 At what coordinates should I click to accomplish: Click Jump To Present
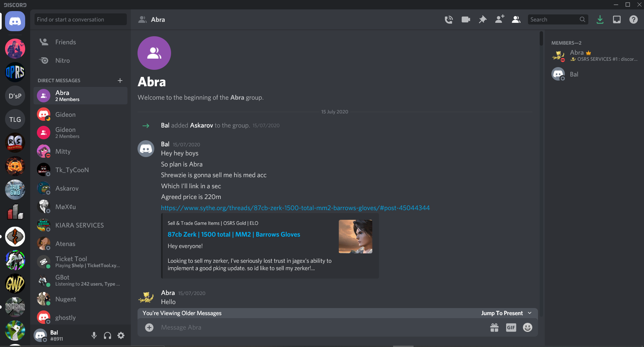pos(506,313)
